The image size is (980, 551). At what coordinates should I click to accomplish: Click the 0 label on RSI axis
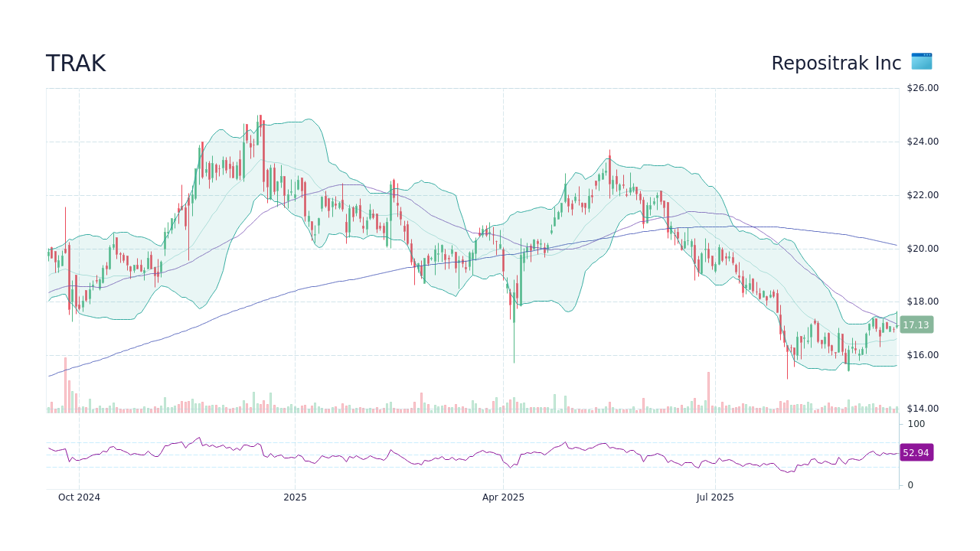click(910, 485)
